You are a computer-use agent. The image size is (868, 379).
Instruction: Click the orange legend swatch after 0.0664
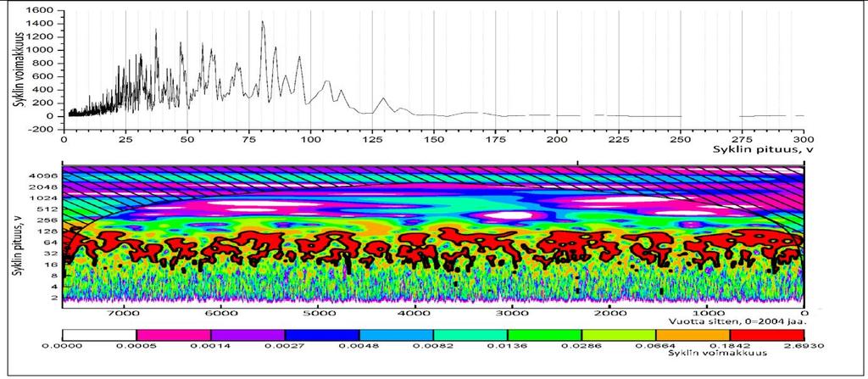693,335
